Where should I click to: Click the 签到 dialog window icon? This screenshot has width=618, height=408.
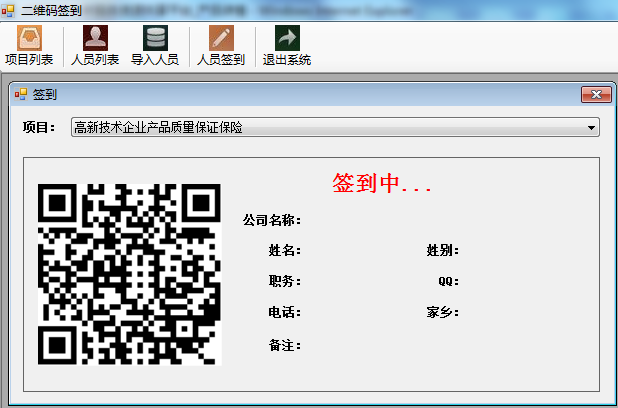(x=21, y=94)
